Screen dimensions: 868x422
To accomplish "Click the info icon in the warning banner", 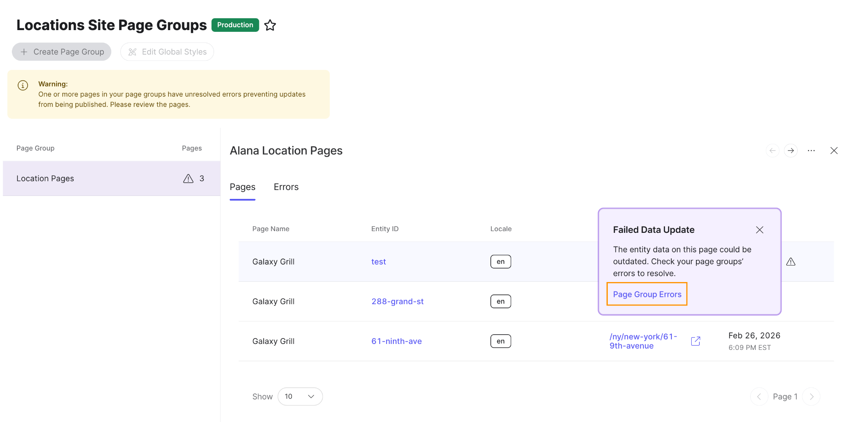I will coord(23,85).
